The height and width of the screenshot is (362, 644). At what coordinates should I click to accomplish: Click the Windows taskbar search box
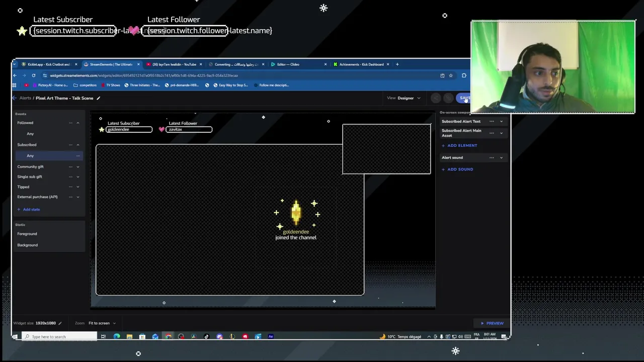(59, 336)
